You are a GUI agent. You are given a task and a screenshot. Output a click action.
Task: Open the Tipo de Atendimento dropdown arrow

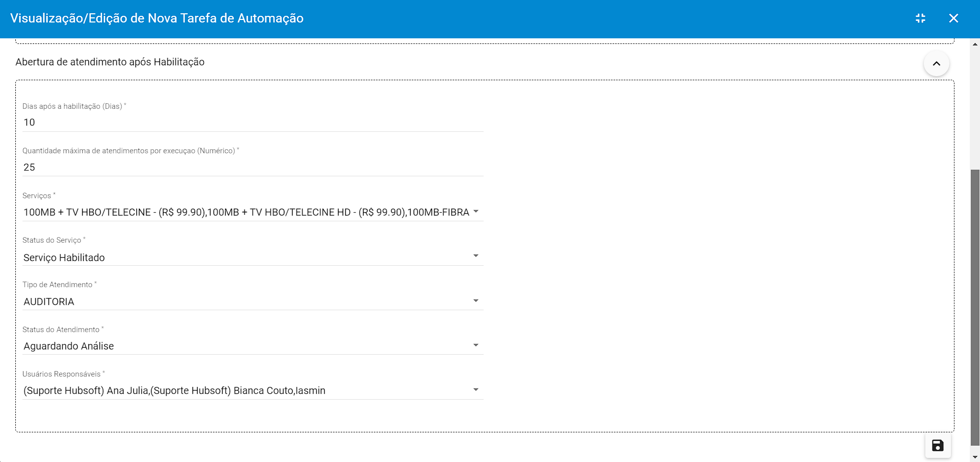[x=476, y=301]
